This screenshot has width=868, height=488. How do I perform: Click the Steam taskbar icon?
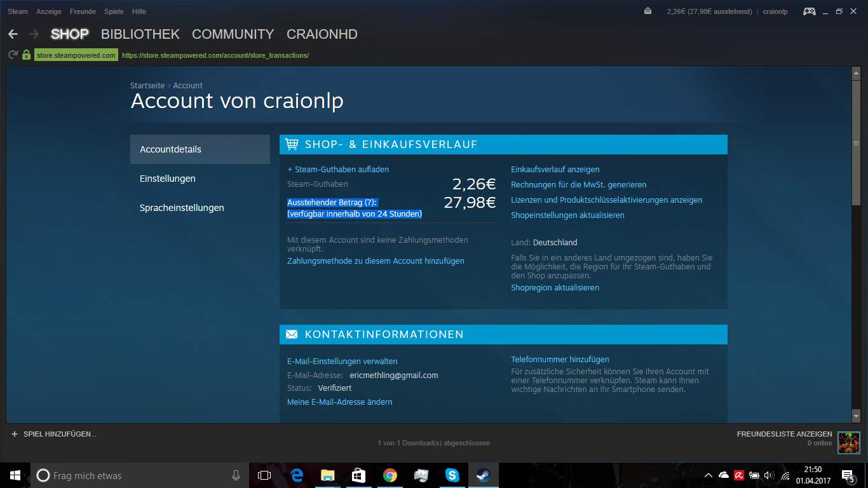tap(484, 475)
